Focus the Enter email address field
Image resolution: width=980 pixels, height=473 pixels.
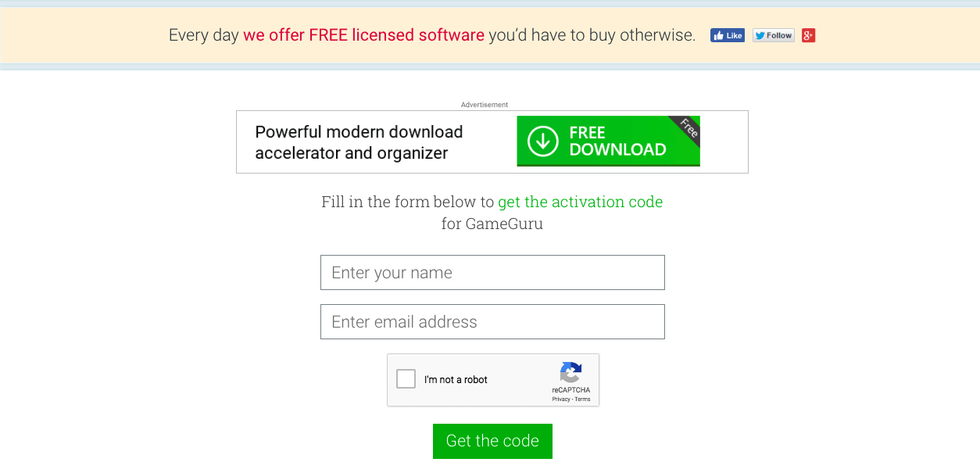492,321
